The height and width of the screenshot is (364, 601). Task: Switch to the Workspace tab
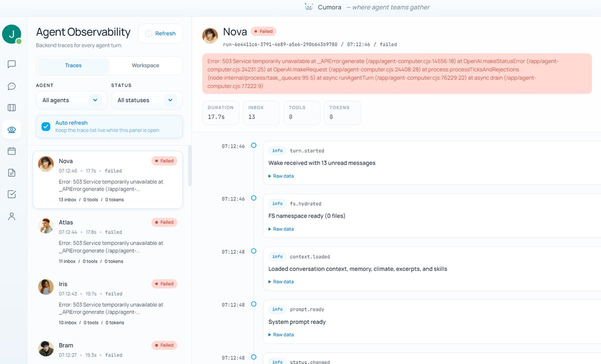(145, 66)
